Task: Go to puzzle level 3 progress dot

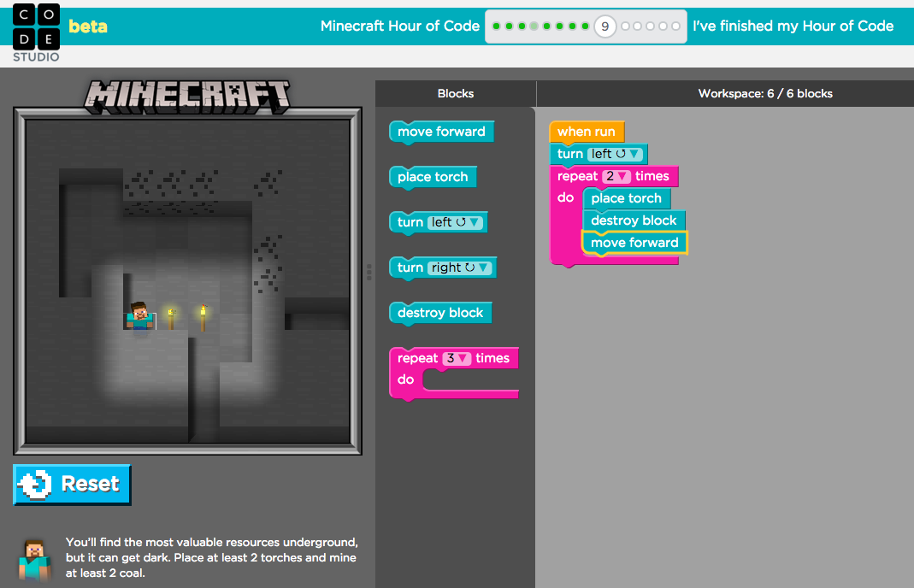Action: click(522, 26)
